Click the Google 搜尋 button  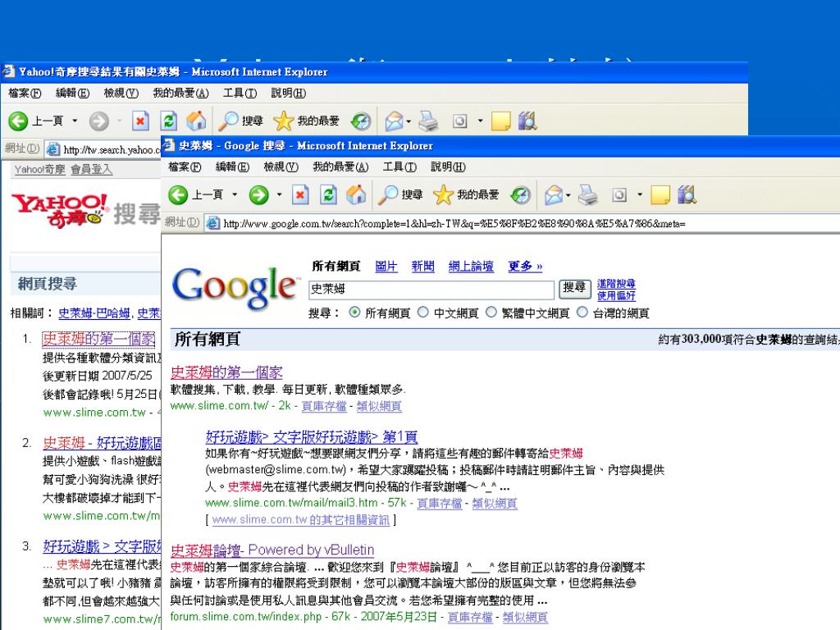point(575,289)
